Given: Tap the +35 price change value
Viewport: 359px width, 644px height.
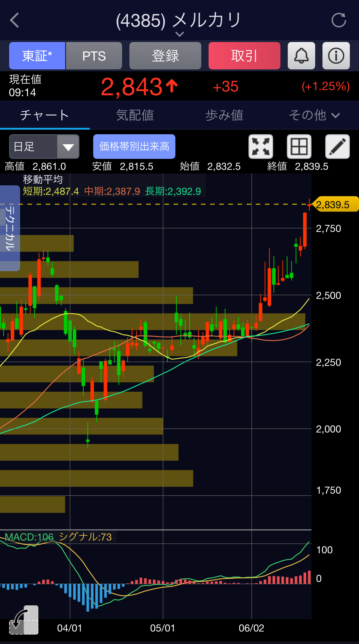Looking at the screenshot, I should point(226,87).
